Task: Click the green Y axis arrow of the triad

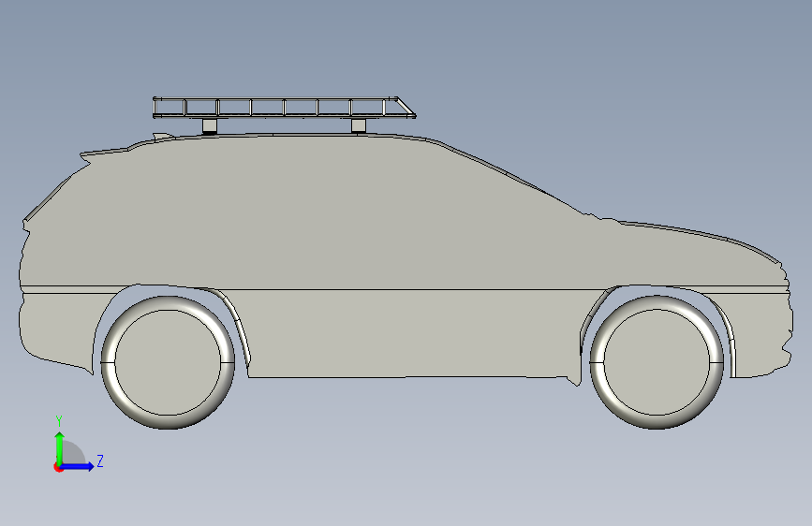Action: 60,447
